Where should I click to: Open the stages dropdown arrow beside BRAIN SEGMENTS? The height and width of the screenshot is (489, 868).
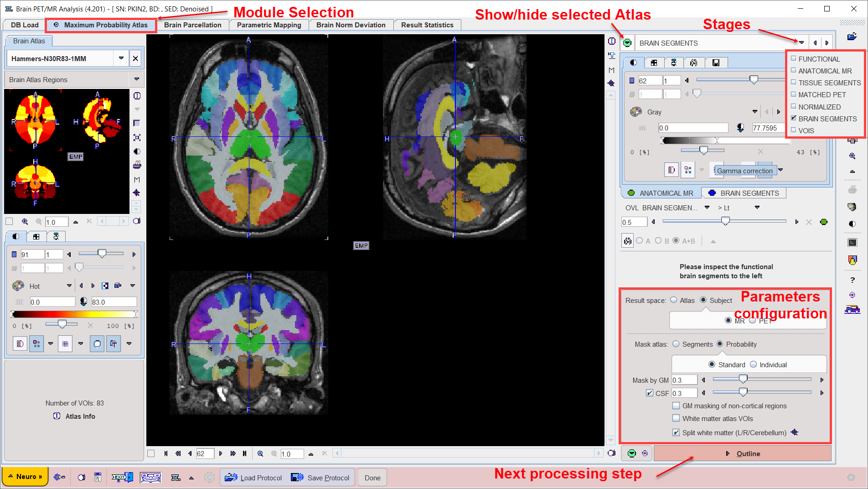coord(801,43)
